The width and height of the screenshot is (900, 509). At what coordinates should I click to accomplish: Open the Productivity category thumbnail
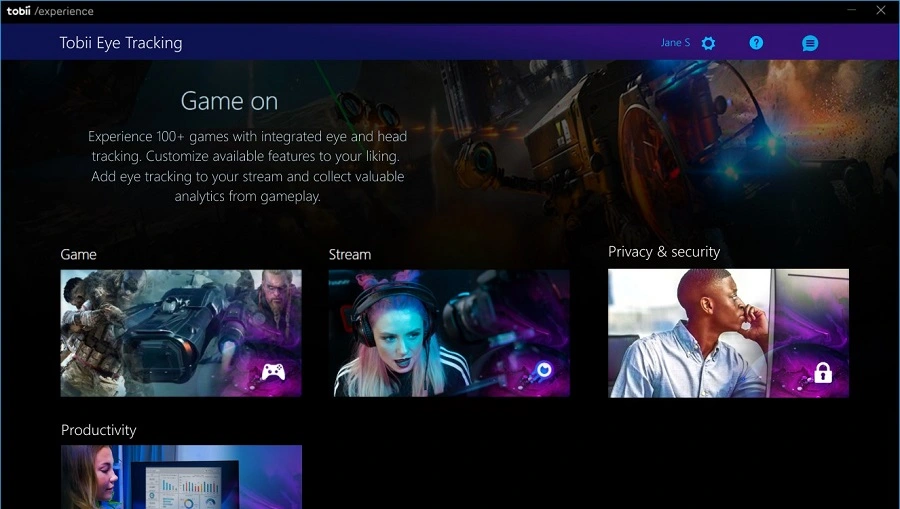(x=181, y=477)
